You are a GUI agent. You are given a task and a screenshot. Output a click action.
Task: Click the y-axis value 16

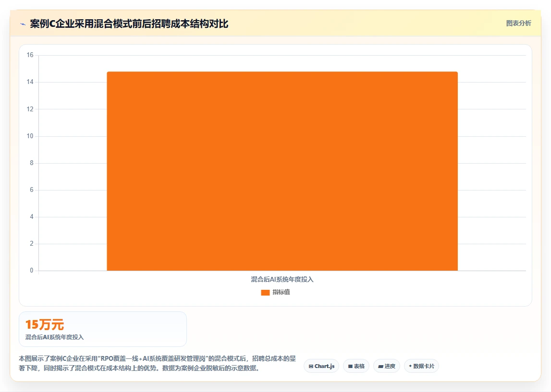30,55
